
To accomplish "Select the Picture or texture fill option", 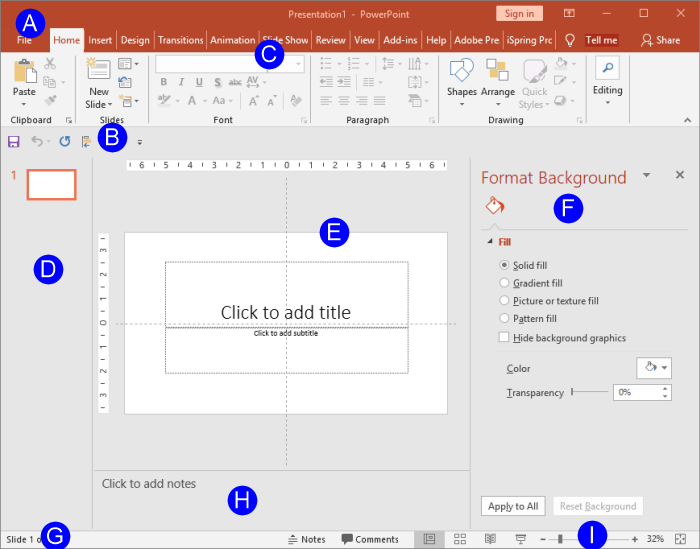I will point(505,300).
